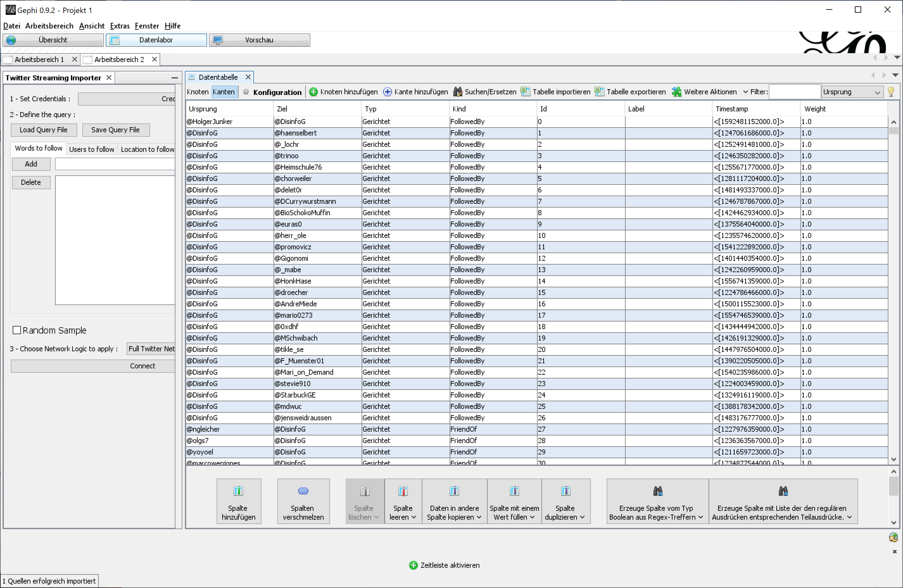Viewport: 903px width, 588px height.
Task: Click the Spalte hinzufügen icon
Action: (238, 491)
